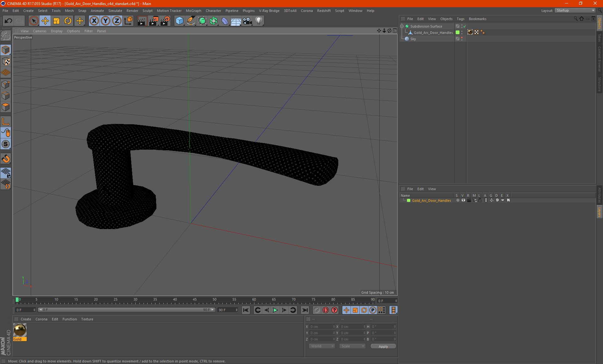Activate the Move tool

(45, 21)
